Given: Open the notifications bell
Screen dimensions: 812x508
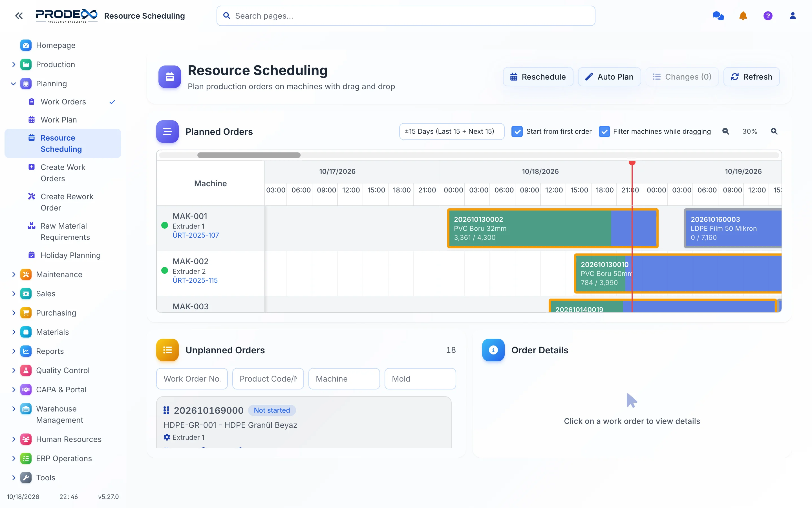Looking at the screenshot, I should tap(743, 16).
